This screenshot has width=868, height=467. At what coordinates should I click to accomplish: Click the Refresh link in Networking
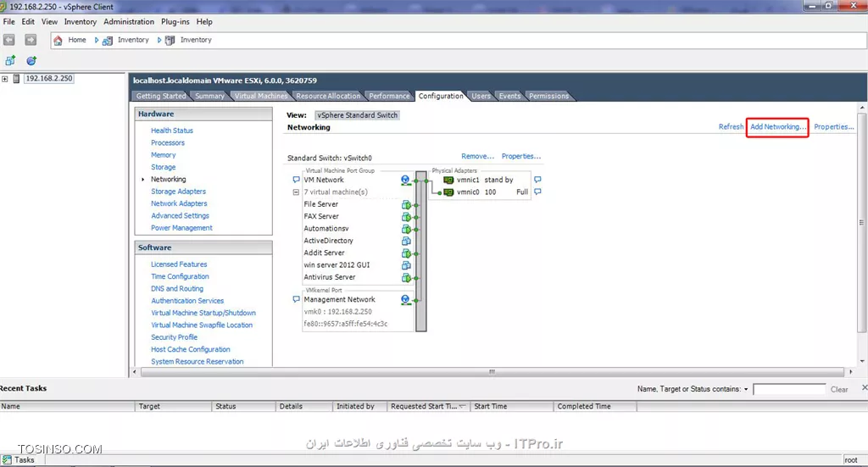(x=731, y=127)
